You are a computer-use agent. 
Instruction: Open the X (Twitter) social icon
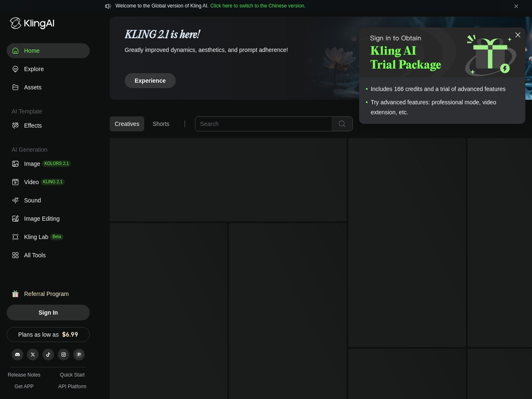33,355
